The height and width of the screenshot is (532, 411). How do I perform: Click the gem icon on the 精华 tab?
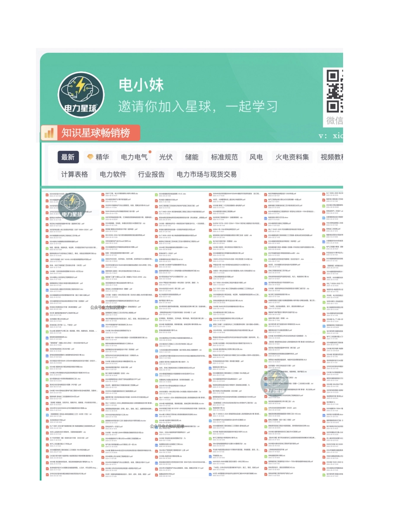(90, 157)
